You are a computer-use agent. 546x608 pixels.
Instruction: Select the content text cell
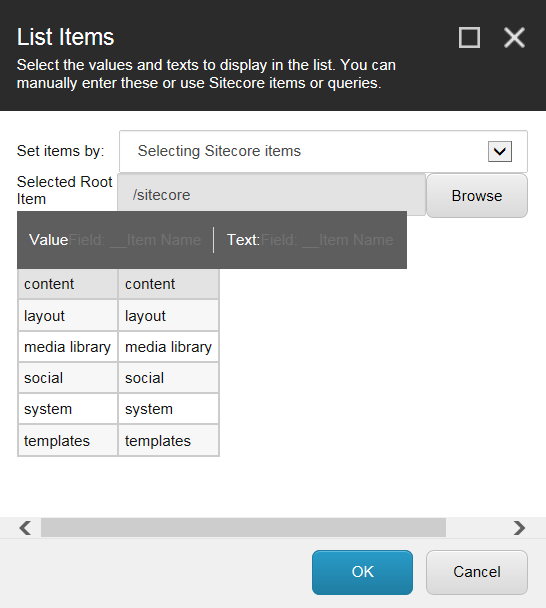tap(169, 284)
